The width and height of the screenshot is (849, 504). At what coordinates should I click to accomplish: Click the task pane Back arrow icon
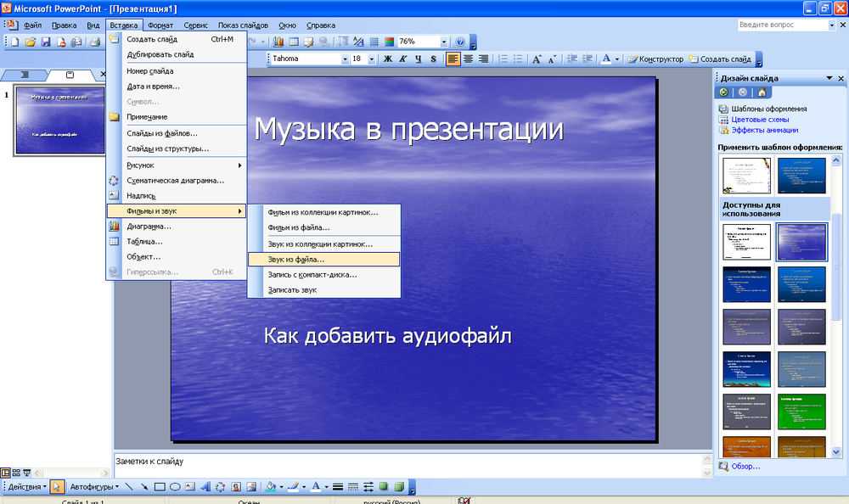tap(723, 92)
